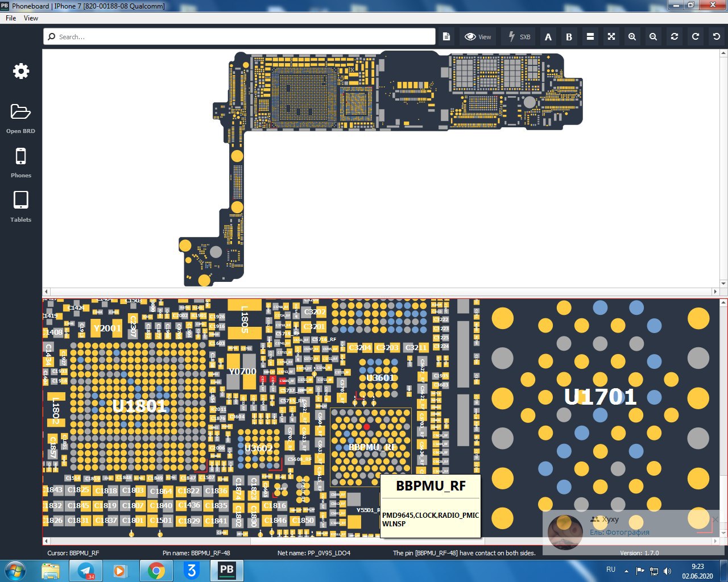This screenshot has width=728, height=582.
Task: Open Telegram from the taskbar
Action: coord(86,571)
